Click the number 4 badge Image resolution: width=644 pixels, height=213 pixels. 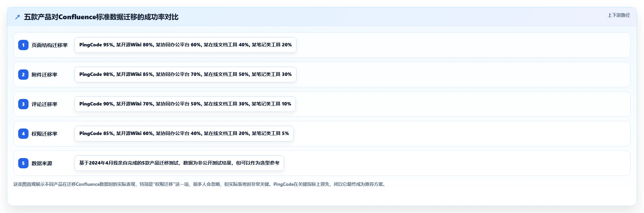coord(23,134)
